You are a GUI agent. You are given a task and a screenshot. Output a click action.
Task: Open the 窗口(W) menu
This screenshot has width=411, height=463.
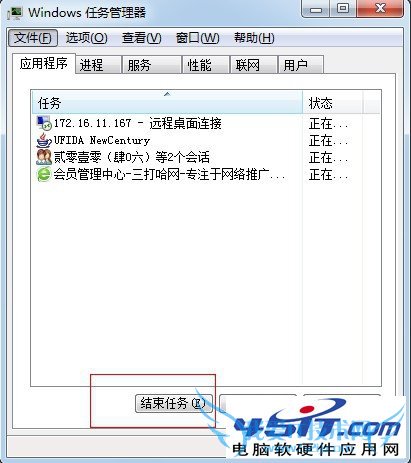coord(198,38)
